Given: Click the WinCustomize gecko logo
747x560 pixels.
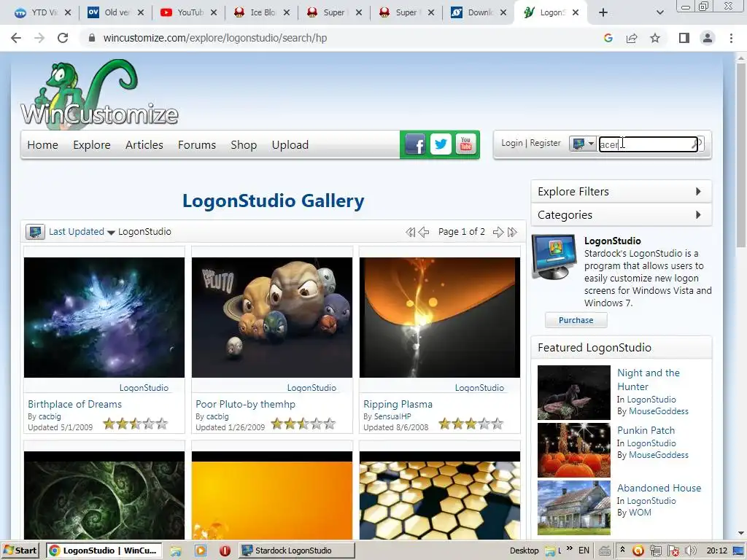Looking at the screenshot, I should 99,94.
